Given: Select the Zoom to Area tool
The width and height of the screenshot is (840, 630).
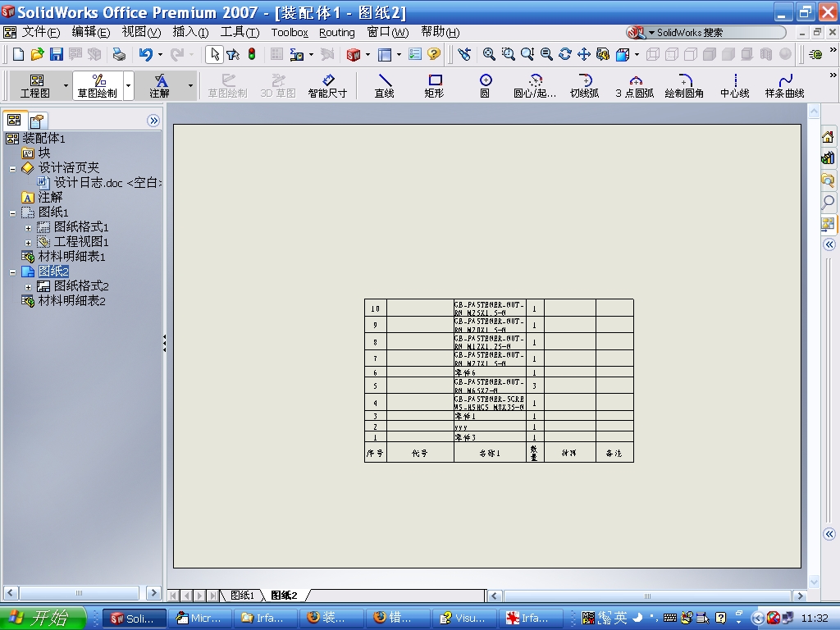Looking at the screenshot, I should tap(508, 54).
